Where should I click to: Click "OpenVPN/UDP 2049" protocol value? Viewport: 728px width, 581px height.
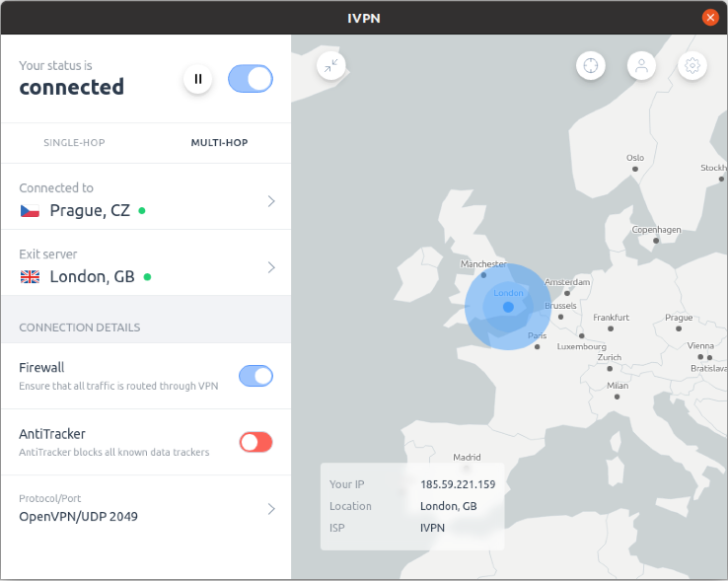click(x=79, y=517)
